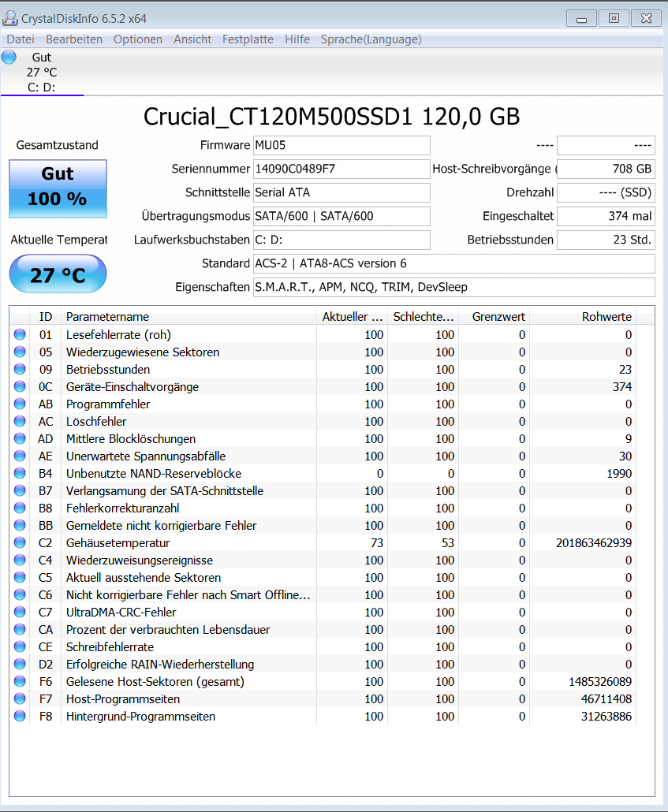Click the Eingeschaltet value 374 mal

(x=606, y=217)
